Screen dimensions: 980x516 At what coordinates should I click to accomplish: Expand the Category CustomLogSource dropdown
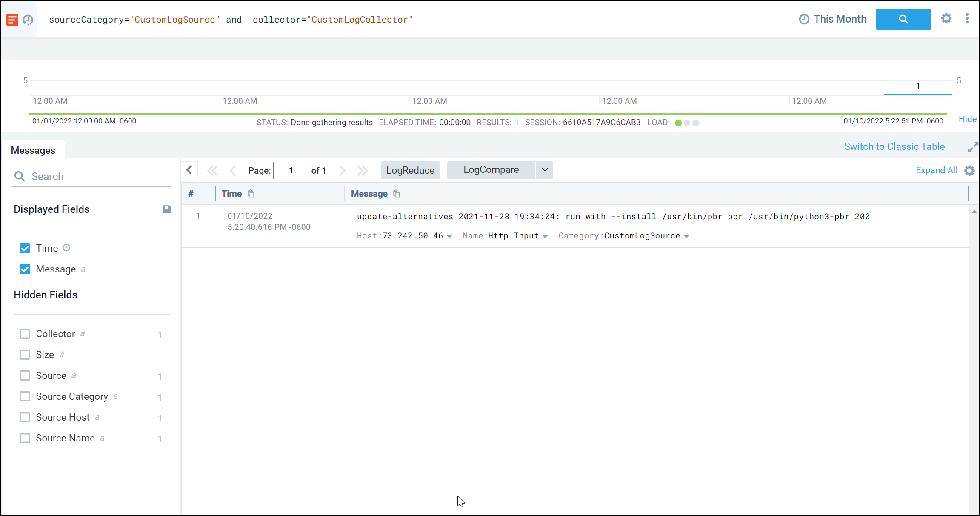click(x=686, y=235)
